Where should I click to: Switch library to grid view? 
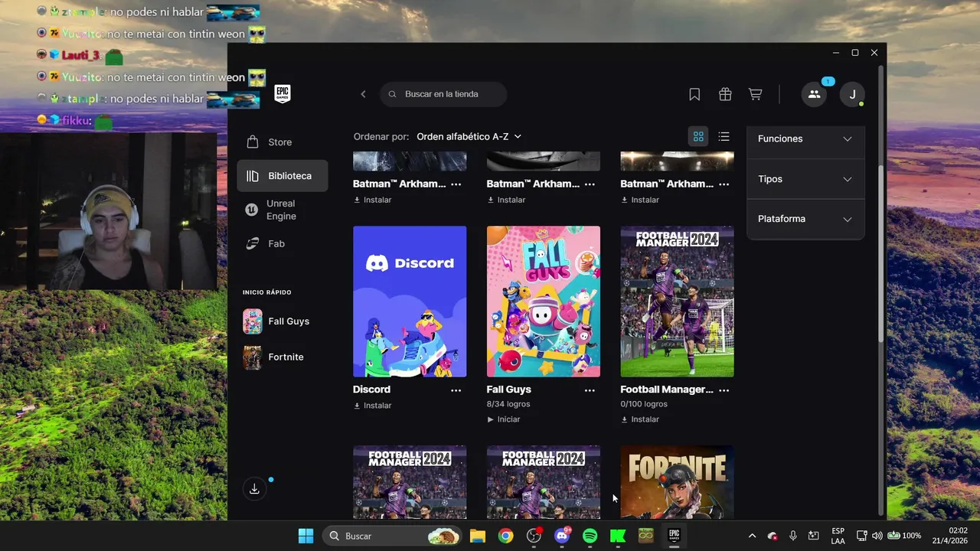tap(698, 136)
